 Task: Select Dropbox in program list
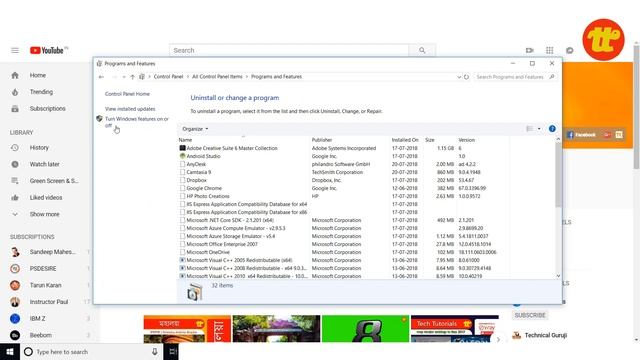tap(196, 180)
